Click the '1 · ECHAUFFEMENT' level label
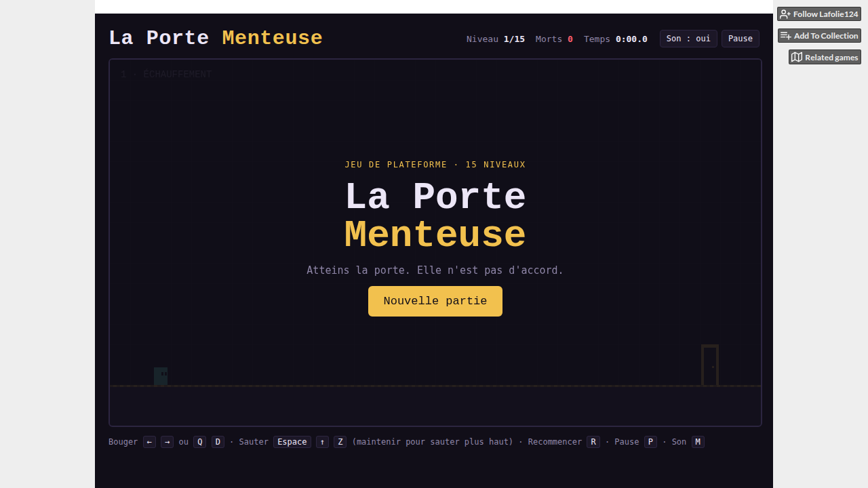This screenshot has width=868, height=488. point(166,75)
